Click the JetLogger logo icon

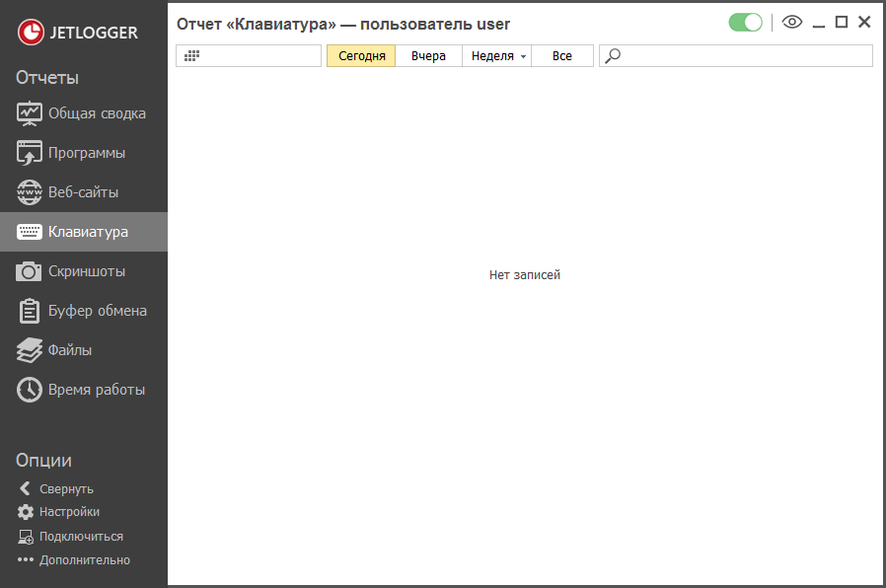coord(32,33)
